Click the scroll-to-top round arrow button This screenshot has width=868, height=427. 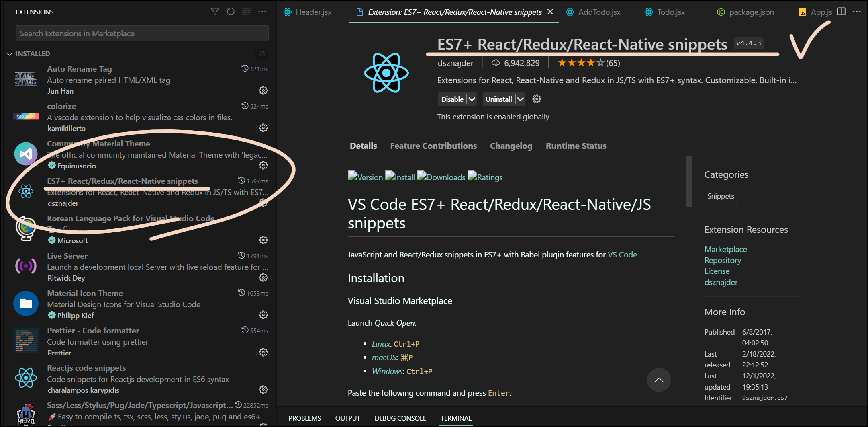coord(659,380)
